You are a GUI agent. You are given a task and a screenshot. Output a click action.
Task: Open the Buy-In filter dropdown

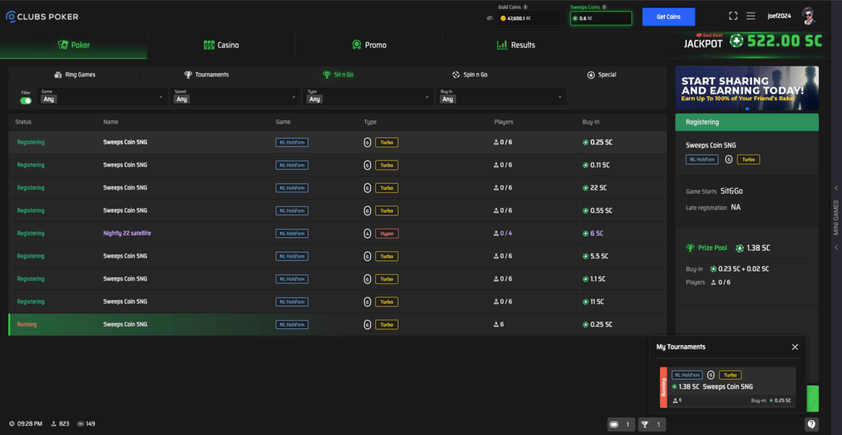click(x=501, y=97)
